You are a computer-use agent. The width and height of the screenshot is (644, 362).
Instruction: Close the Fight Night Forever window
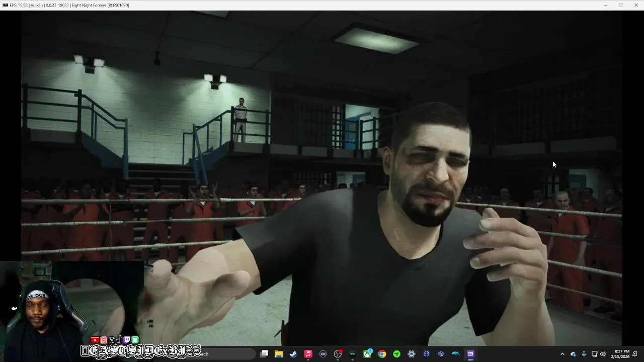click(635, 5)
